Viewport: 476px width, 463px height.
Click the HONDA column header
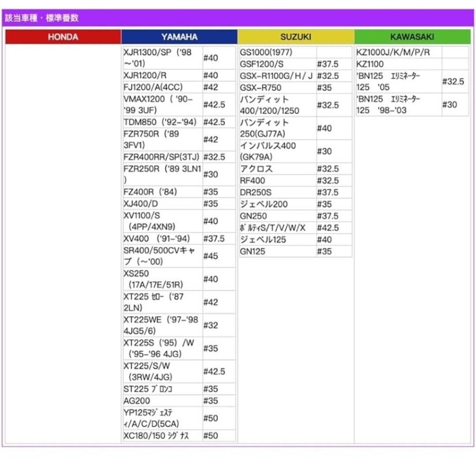[x=63, y=37]
